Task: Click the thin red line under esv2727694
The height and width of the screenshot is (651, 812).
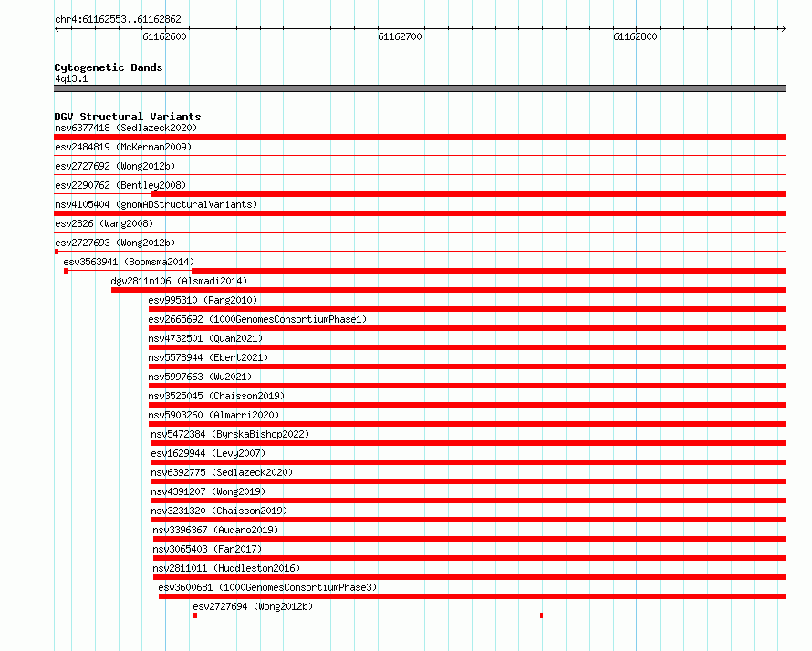Action: [x=369, y=615]
